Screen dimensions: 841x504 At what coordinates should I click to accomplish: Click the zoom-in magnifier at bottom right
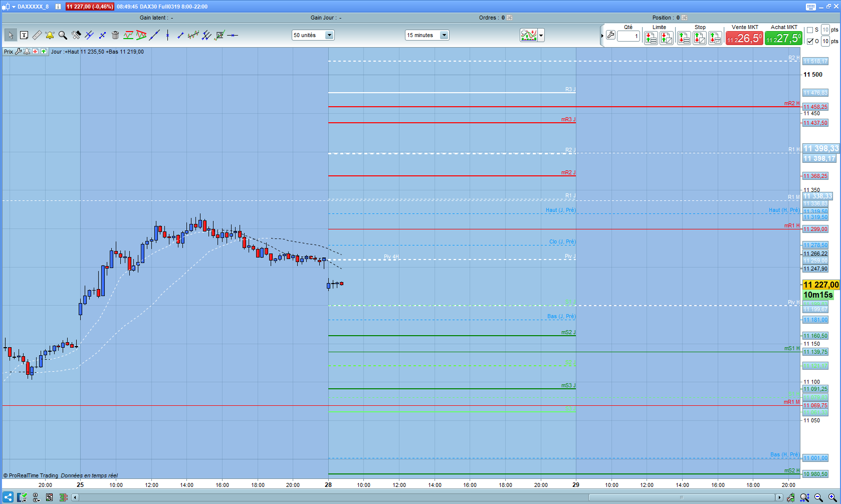click(832, 497)
